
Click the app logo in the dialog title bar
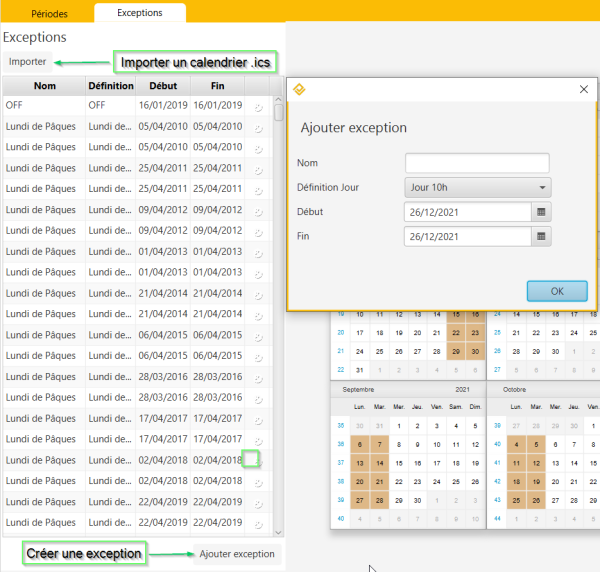pos(298,89)
